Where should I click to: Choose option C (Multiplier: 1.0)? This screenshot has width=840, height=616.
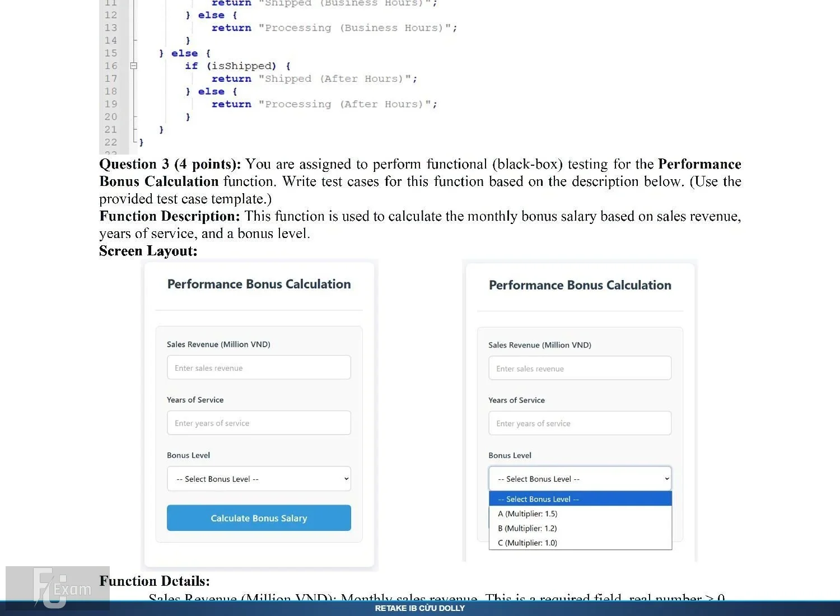coord(580,543)
